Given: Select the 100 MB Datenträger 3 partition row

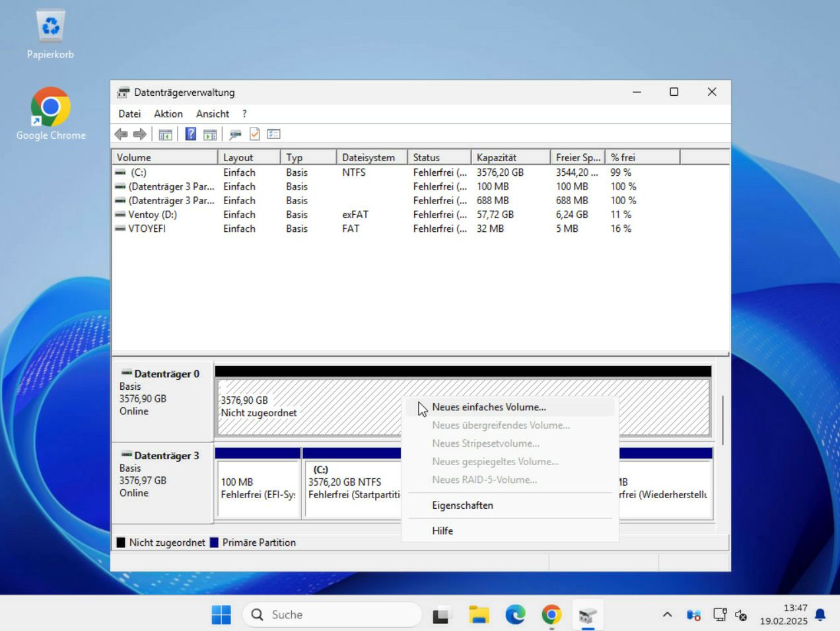Looking at the screenshot, I should (420, 186).
